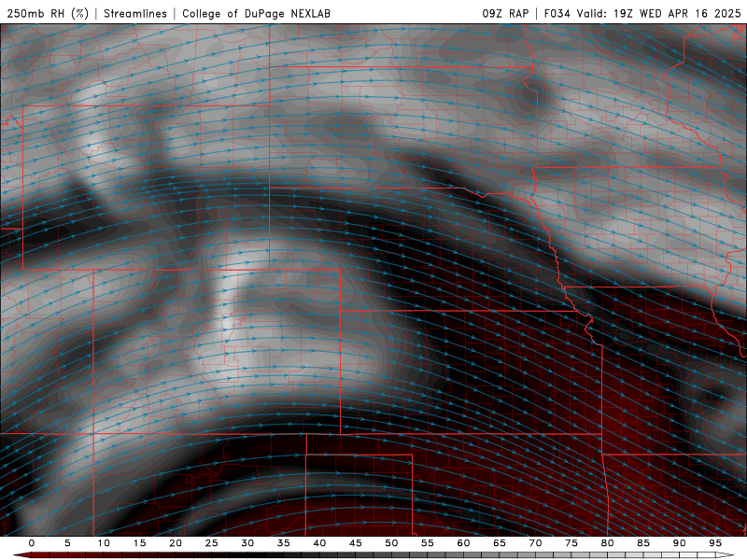747x560 pixels.
Task: Click the colorbar label '85'
Action: tap(643, 543)
